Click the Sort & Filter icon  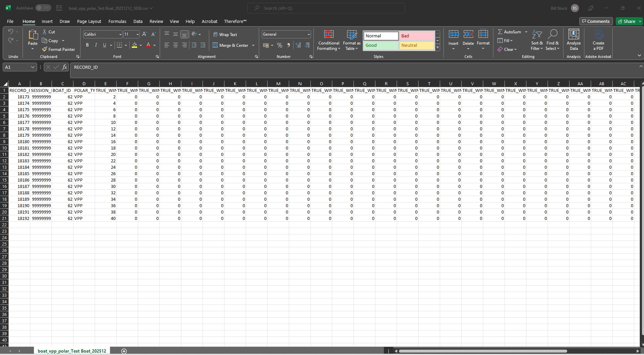537,35
